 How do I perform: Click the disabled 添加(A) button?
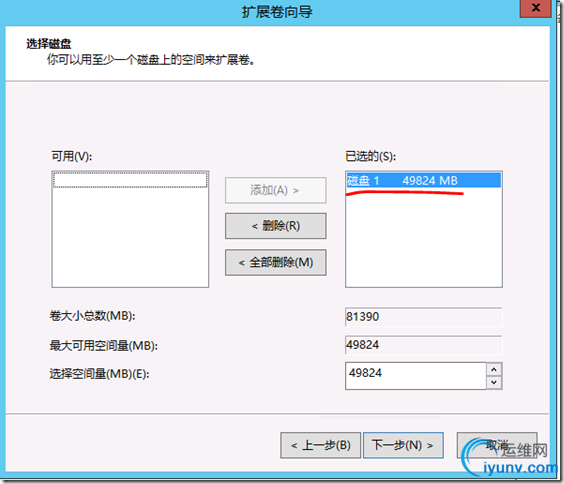click(x=276, y=190)
